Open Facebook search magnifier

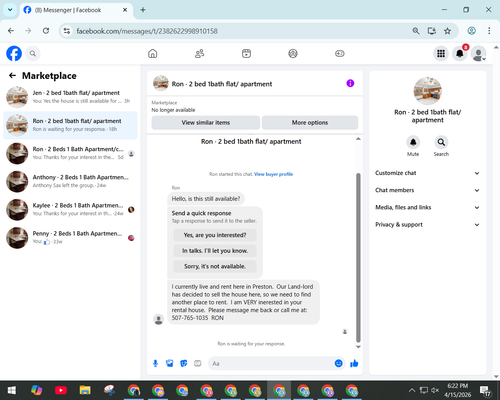(33, 53)
